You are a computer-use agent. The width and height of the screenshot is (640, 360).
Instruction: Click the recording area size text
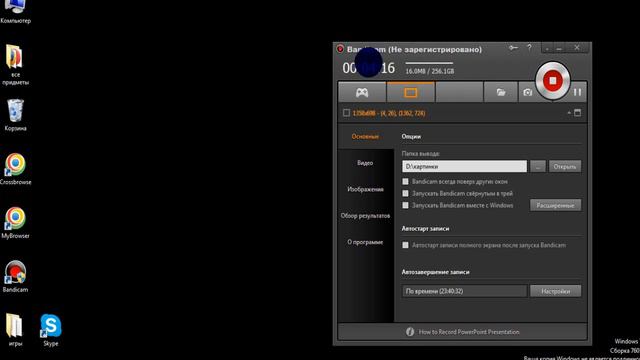(x=389, y=113)
